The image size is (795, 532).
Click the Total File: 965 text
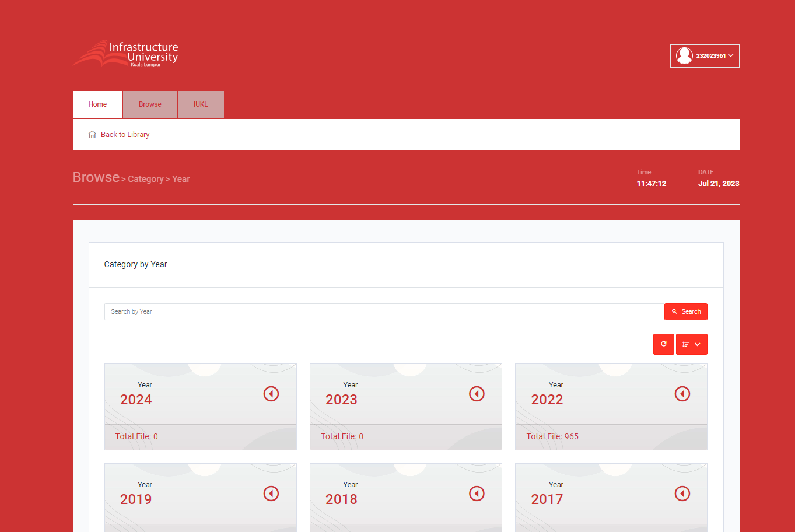(x=552, y=436)
